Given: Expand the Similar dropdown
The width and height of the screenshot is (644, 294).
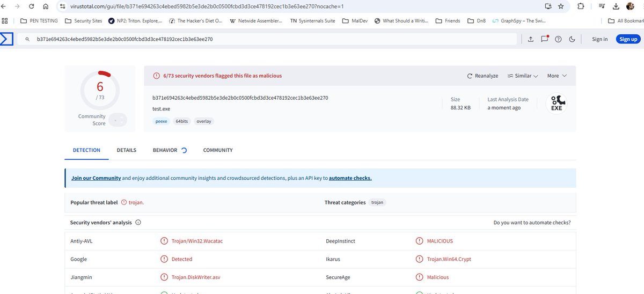Looking at the screenshot, I should (523, 76).
